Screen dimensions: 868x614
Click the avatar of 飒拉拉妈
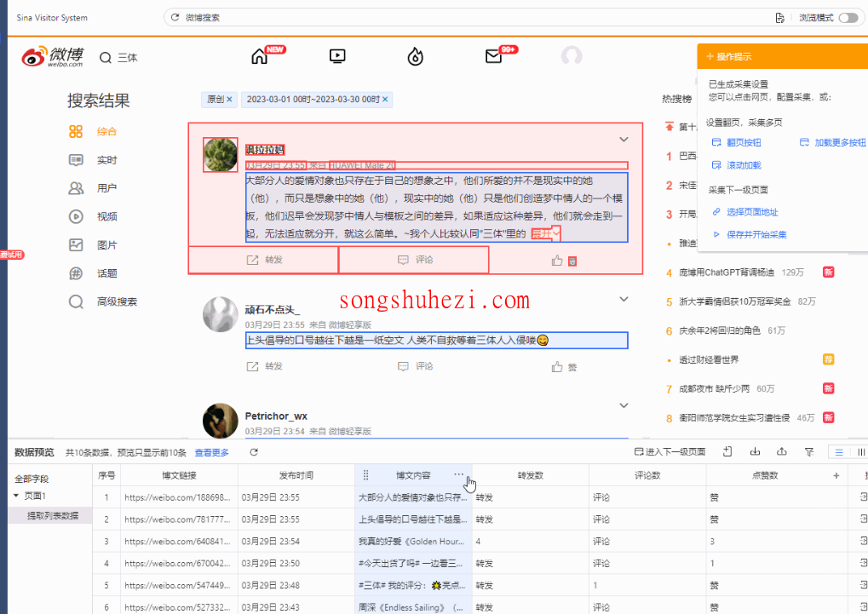pyautogui.click(x=221, y=154)
